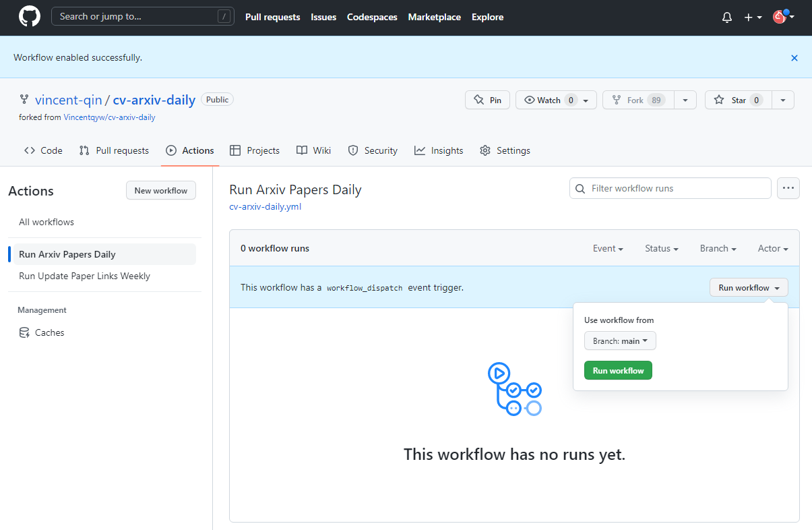Toggle the Run workflow dropdown button
Image resolution: width=812 pixels, height=530 pixels.
pos(749,287)
